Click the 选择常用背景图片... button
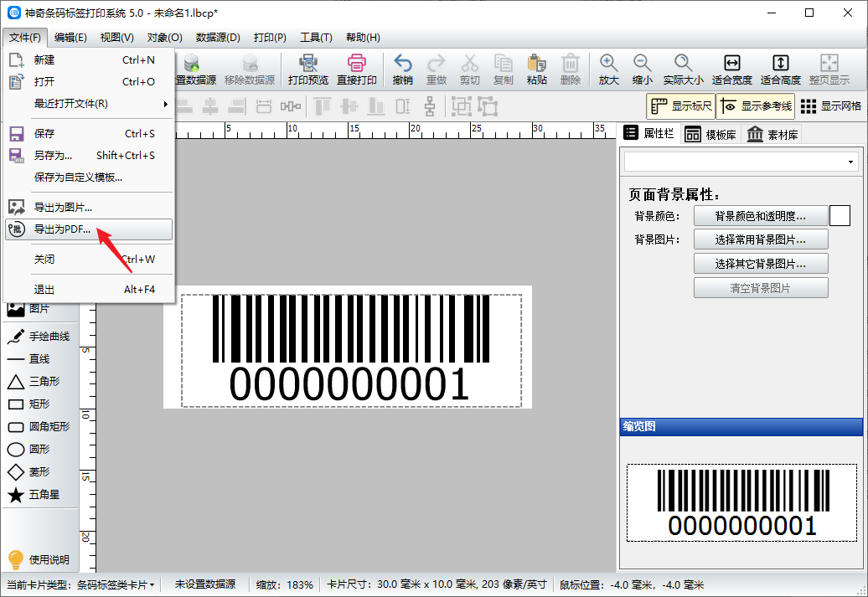 [761, 239]
